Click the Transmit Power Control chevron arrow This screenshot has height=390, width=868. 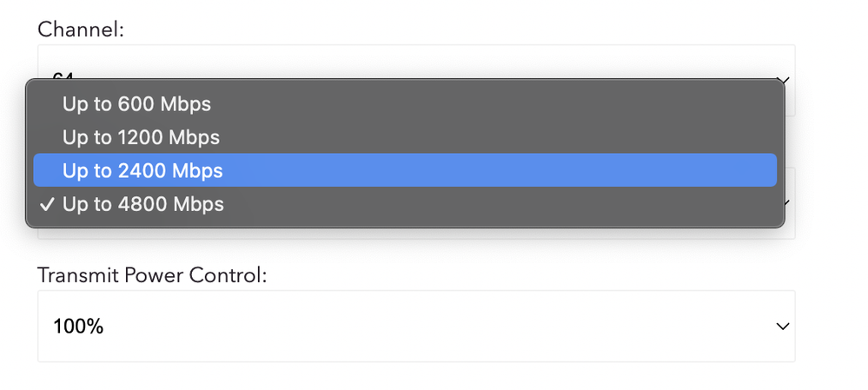coord(782,327)
